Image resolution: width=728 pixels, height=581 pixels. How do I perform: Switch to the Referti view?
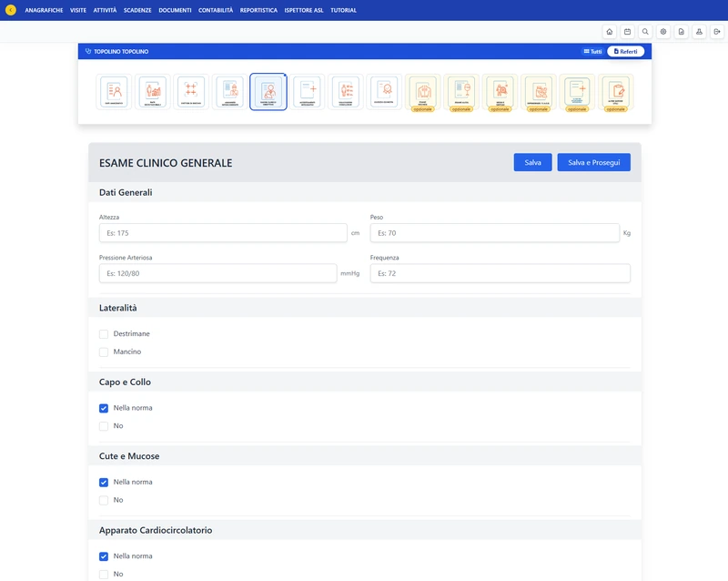pyautogui.click(x=626, y=52)
